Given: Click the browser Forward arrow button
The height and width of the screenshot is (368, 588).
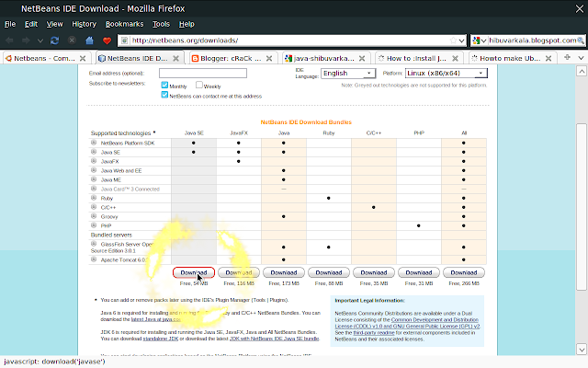Looking at the screenshot, I should (26, 40).
